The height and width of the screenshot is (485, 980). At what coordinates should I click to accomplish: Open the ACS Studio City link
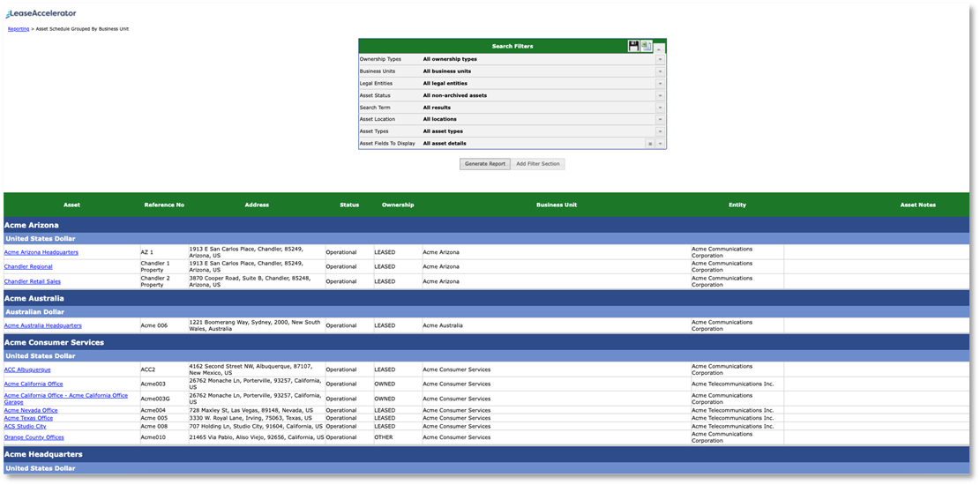(x=25, y=426)
